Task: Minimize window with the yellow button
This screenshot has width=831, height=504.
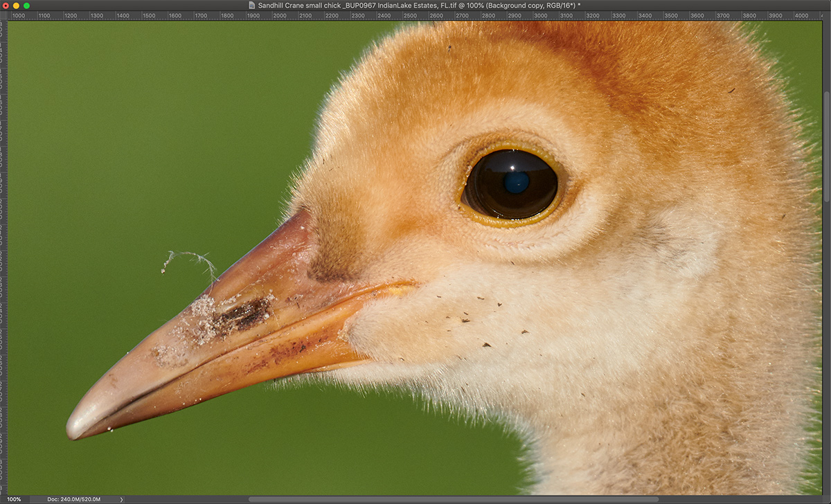Action: coord(17,5)
